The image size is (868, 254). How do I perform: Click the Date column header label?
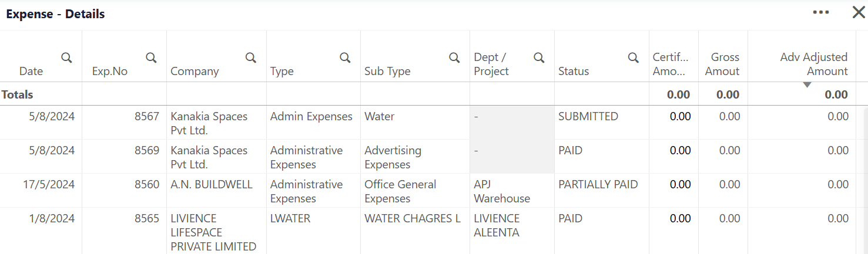click(31, 71)
